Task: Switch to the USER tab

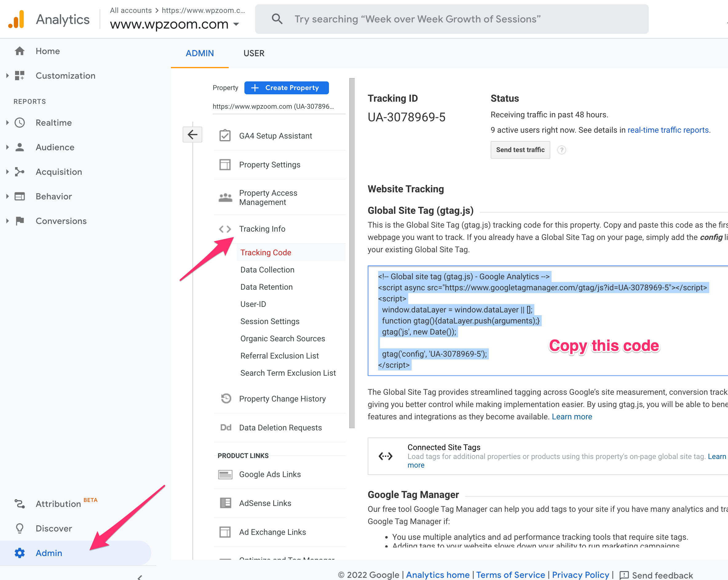Action: pos(254,53)
